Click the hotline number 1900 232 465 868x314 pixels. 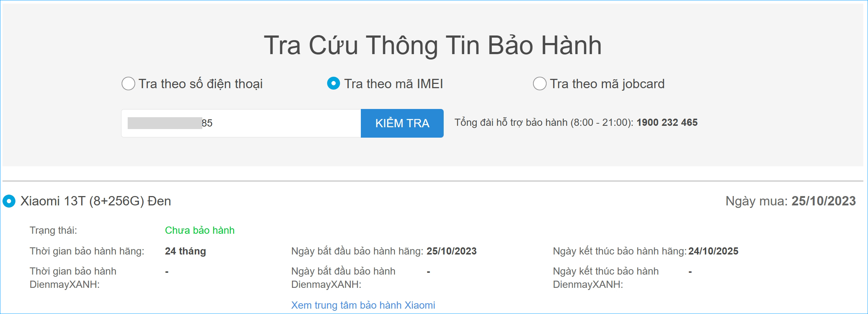click(x=667, y=123)
